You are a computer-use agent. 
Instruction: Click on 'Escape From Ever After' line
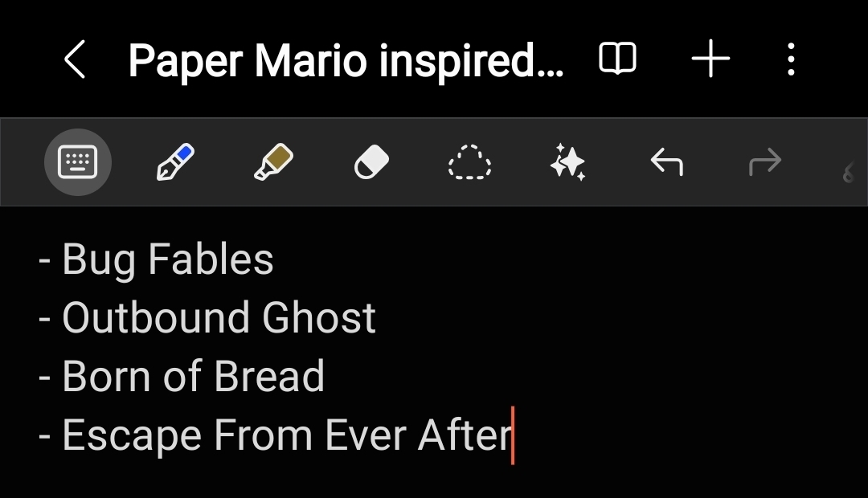pos(287,435)
